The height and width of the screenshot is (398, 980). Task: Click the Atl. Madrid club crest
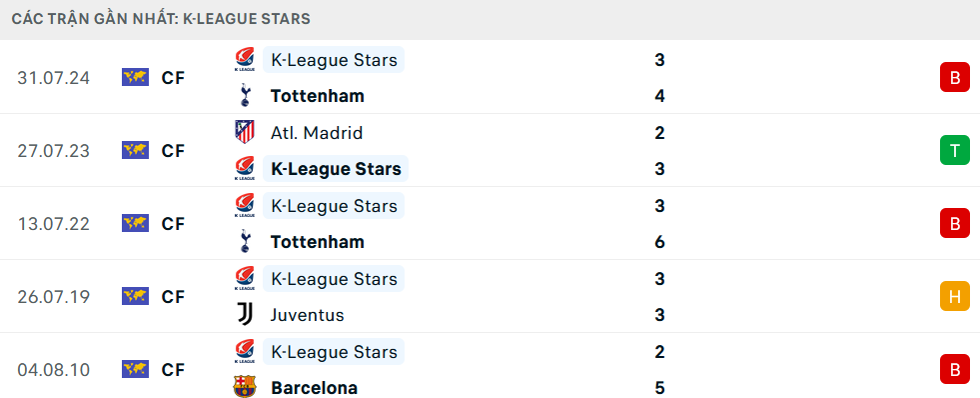245,132
